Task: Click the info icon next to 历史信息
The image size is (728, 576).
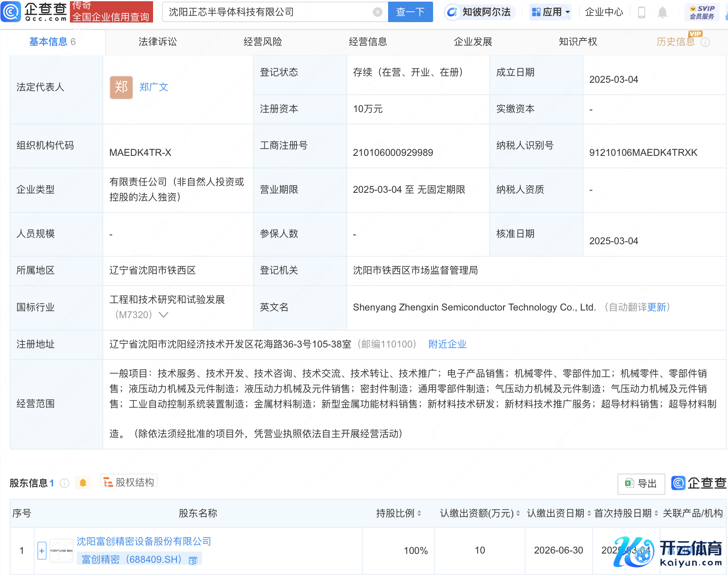Action: (x=706, y=42)
